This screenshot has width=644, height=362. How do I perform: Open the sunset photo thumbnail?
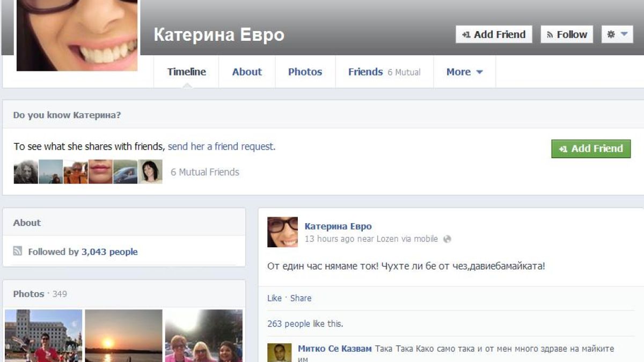[x=123, y=336]
